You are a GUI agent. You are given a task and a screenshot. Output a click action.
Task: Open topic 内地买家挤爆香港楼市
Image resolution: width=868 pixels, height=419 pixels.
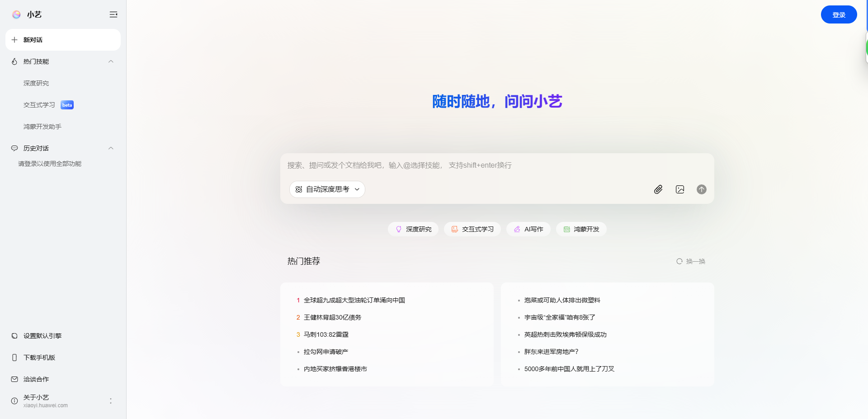coord(335,369)
